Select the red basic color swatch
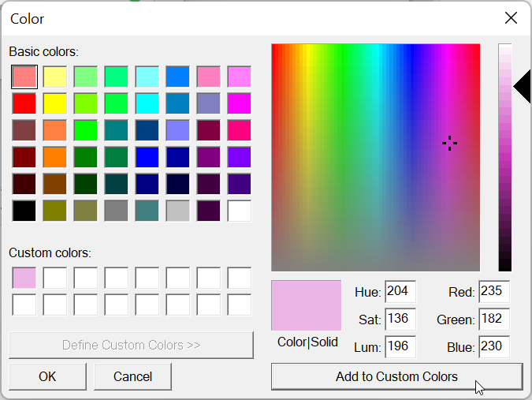Viewport: 532px width, 400px height. (24, 103)
